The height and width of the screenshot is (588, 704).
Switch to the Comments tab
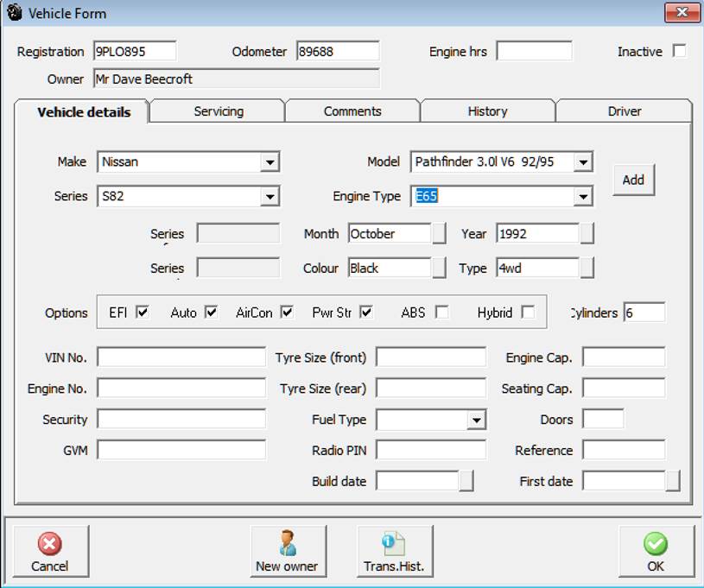tap(352, 111)
